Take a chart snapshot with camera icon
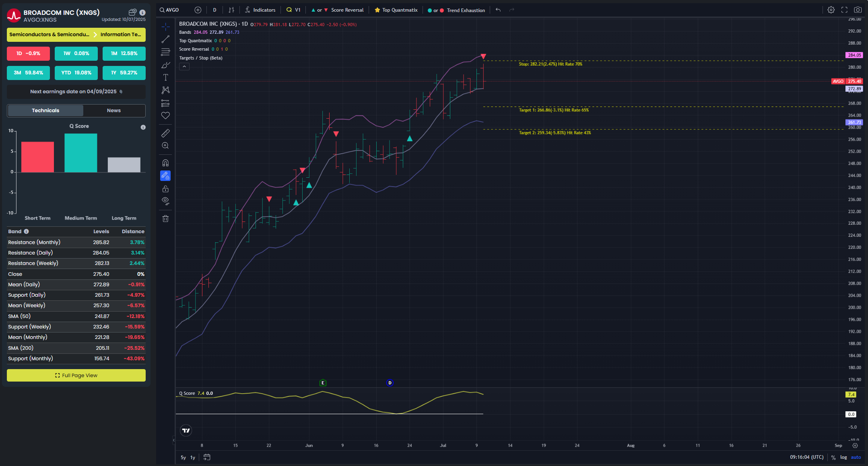This screenshot has width=868, height=466. pyautogui.click(x=858, y=10)
